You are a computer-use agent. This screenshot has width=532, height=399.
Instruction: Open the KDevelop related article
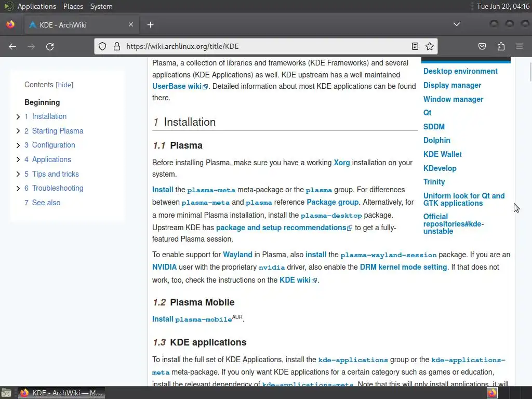click(x=440, y=168)
